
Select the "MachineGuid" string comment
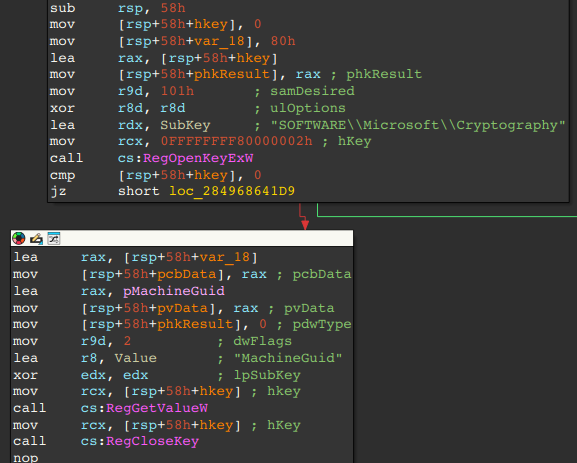coord(288,358)
